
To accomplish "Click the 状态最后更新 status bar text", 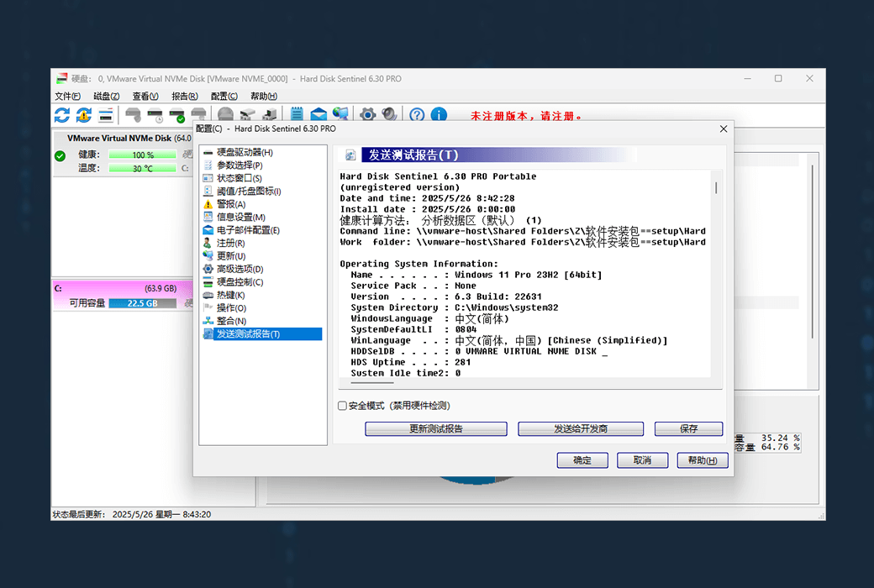I will coord(132,514).
